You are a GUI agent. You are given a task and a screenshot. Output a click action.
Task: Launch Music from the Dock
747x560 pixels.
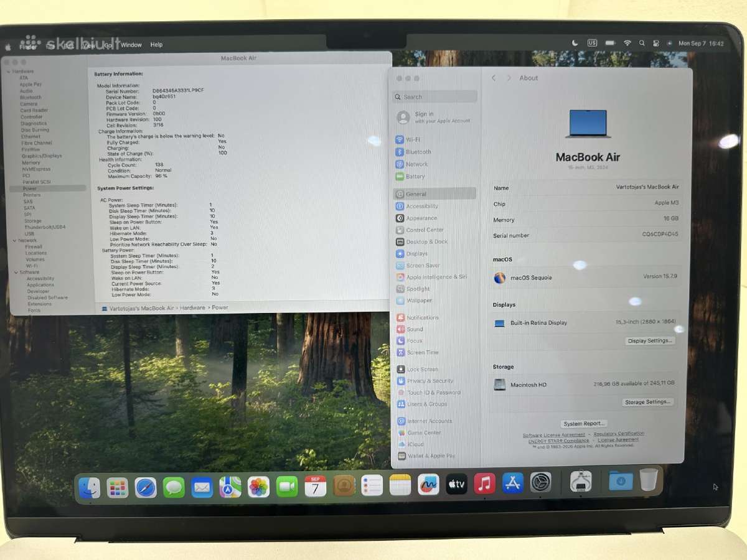(484, 483)
